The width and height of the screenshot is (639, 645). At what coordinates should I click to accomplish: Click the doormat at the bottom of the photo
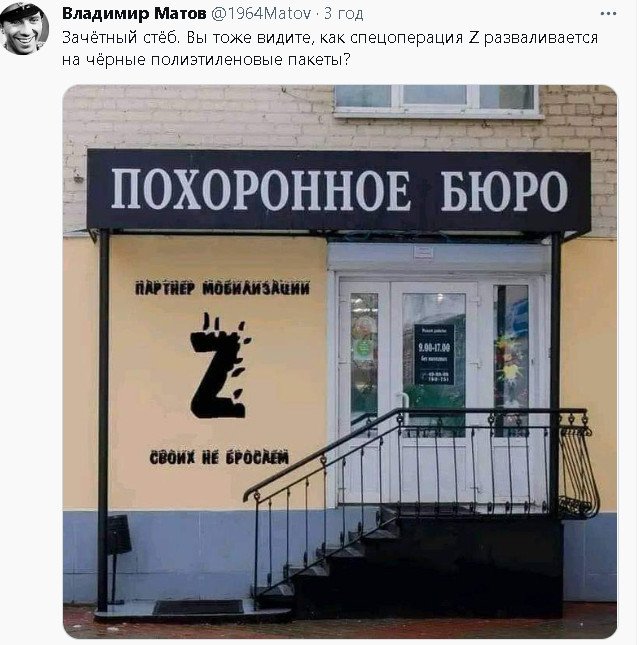coord(198,607)
